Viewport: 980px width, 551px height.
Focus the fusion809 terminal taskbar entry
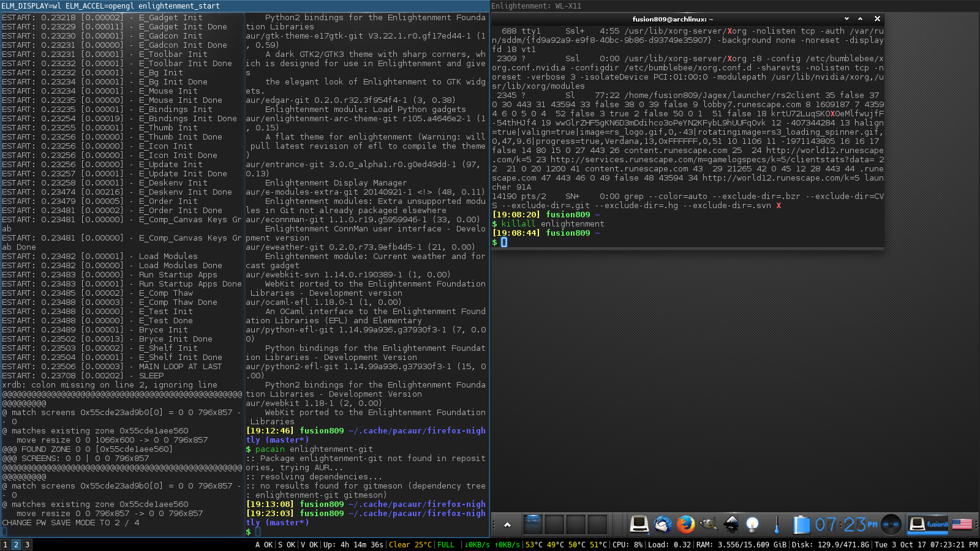pyautogui.click(x=927, y=525)
